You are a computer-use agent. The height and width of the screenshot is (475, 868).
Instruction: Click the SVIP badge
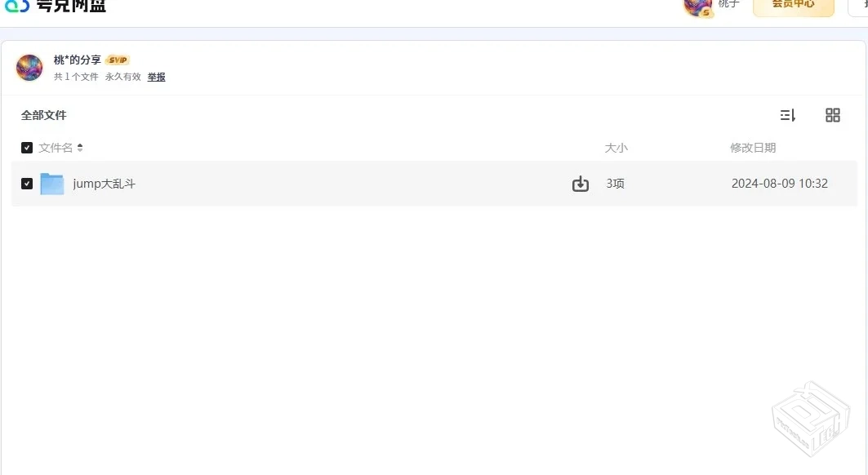tap(118, 60)
